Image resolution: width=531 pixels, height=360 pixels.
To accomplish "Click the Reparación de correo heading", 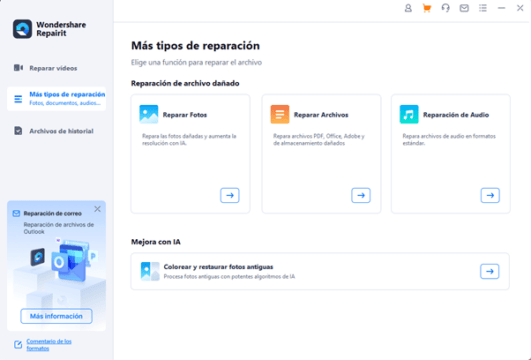I will [52, 213].
